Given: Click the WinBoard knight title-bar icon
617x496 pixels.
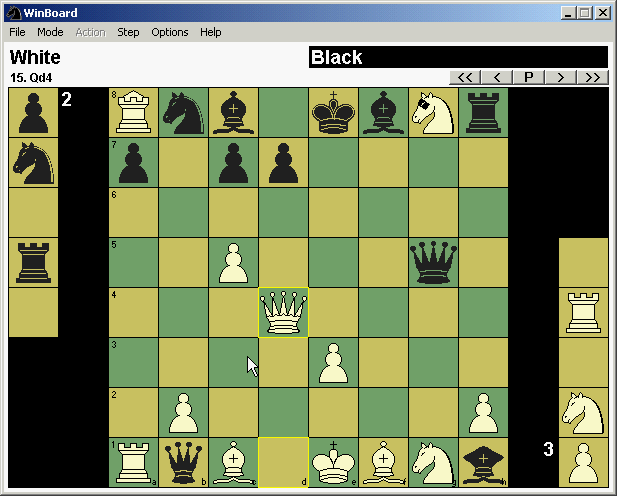Looking at the screenshot, I should click(14, 13).
